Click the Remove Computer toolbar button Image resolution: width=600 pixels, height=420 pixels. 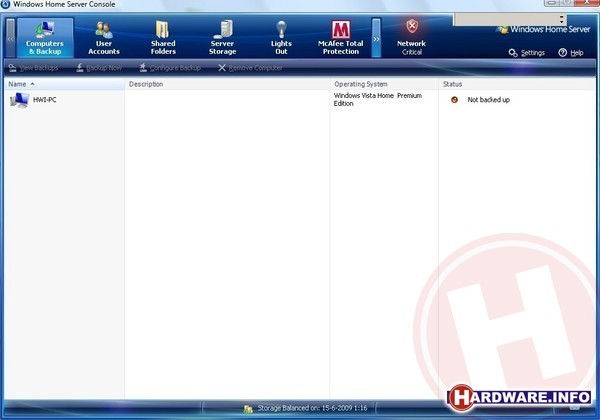(x=250, y=68)
